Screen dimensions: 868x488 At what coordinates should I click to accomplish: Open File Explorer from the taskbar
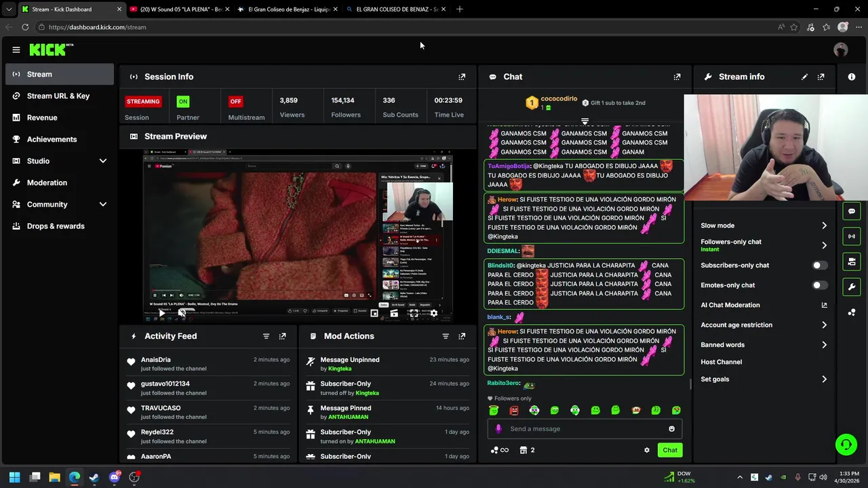(54, 477)
